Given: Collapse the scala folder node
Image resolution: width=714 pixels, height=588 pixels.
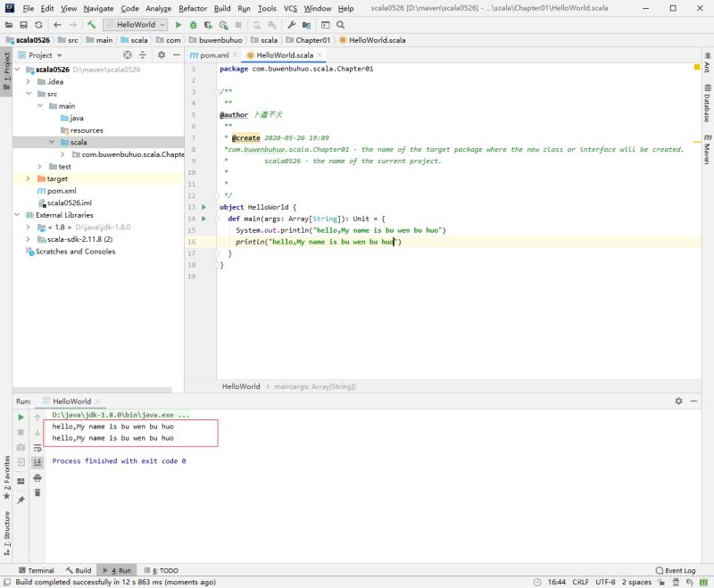Looking at the screenshot, I should coord(52,142).
